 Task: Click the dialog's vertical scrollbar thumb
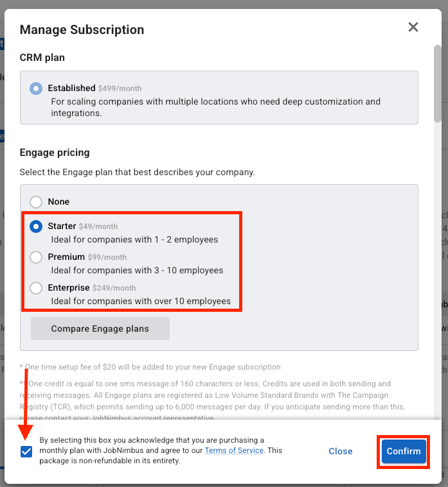[x=438, y=83]
